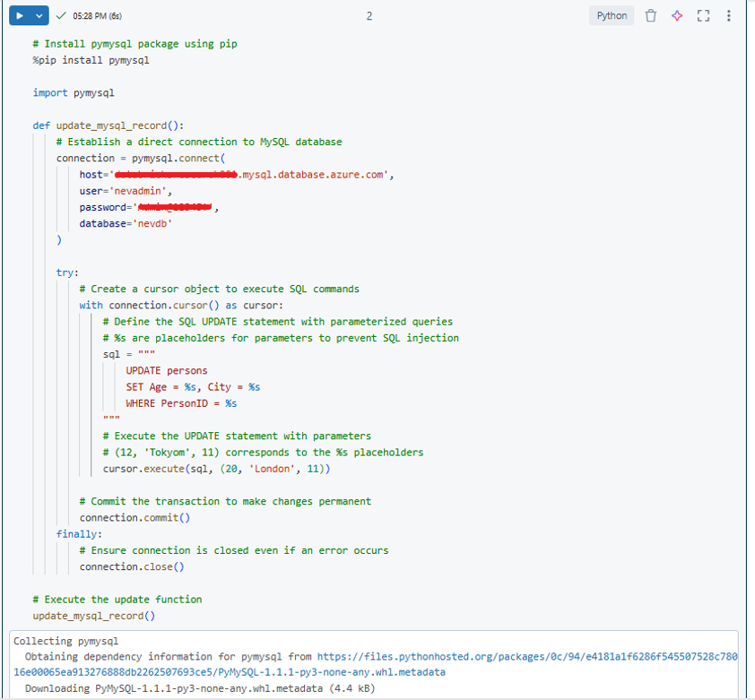
Task: Open the Assistant sparkle icon
Action: (677, 16)
